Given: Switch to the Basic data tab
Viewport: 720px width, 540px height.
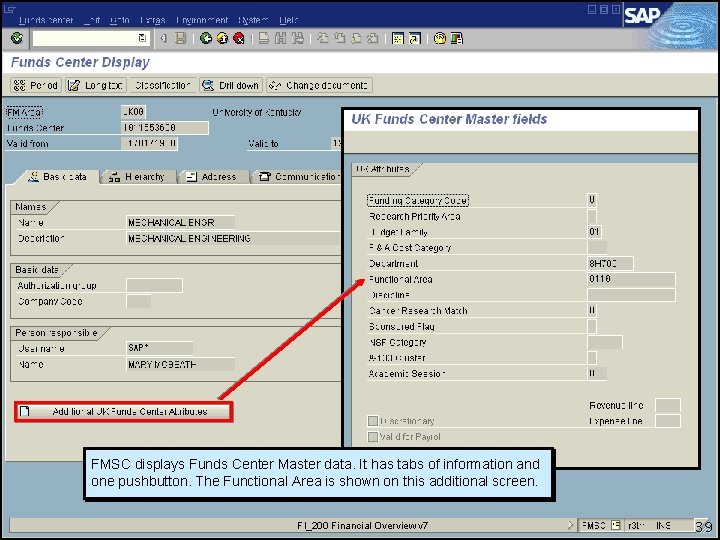Looking at the screenshot, I should 57,177.
